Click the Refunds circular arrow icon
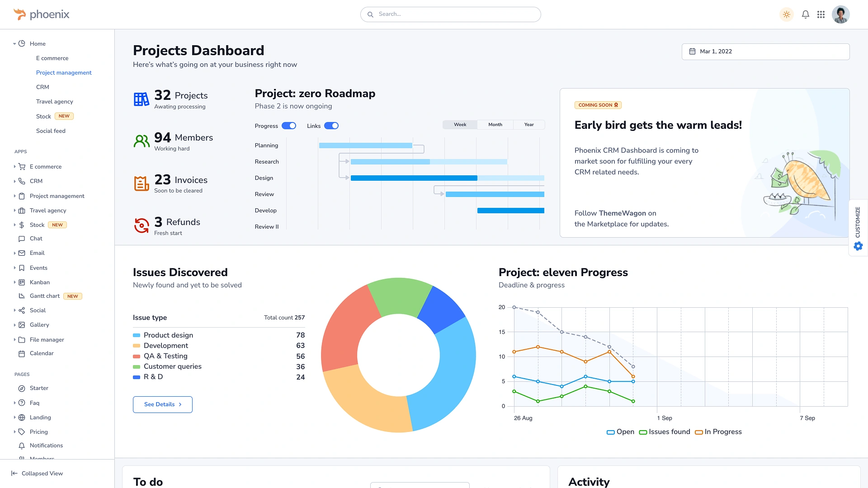868x488 pixels. pos(142,225)
